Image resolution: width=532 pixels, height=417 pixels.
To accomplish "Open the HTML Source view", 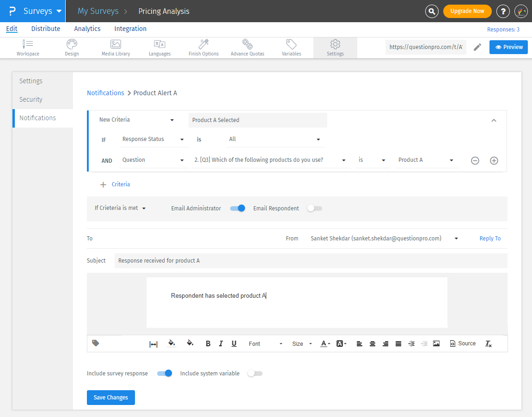I will point(462,343).
